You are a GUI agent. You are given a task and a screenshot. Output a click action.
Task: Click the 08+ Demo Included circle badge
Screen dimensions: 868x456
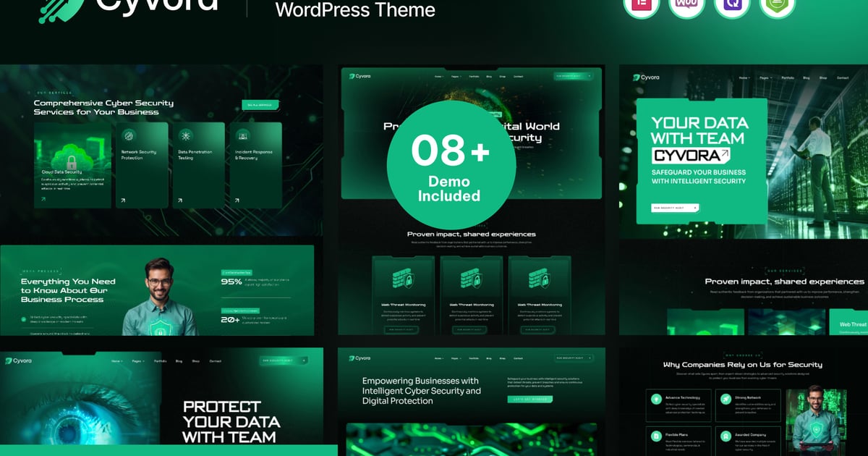click(451, 165)
